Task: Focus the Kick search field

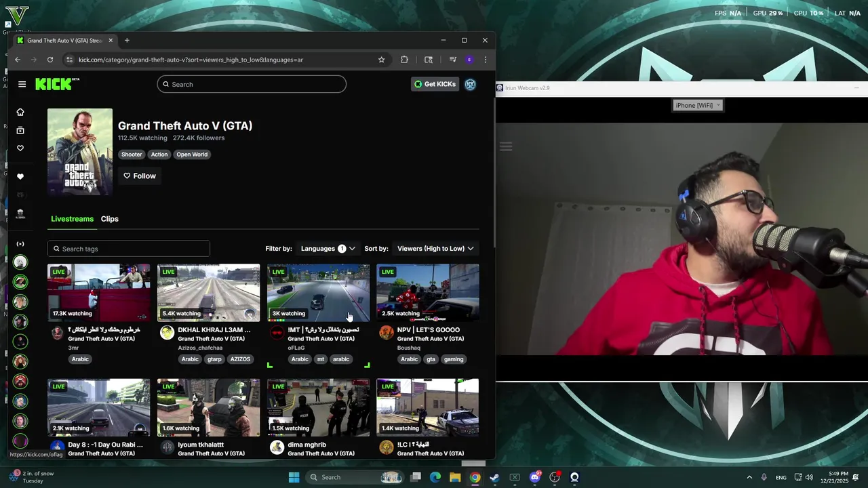Action: click(252, 84)
